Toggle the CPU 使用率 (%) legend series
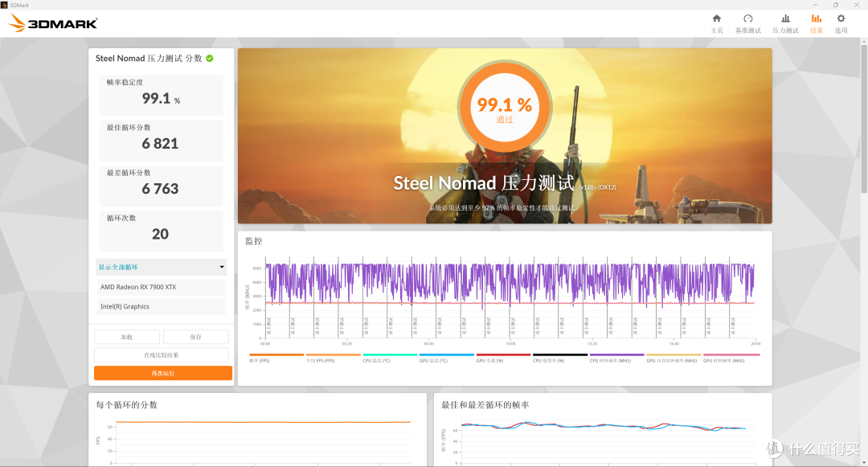The height and width of the screenshot is (467, 868). click(x=560, y=358)
